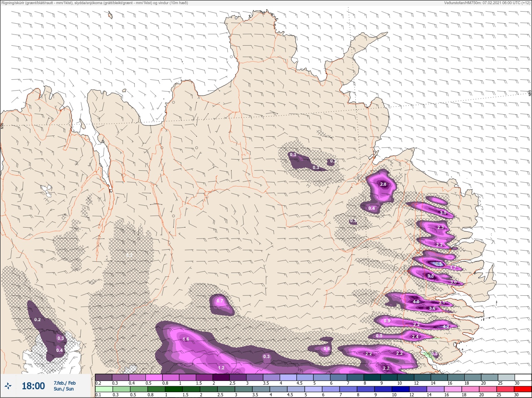Pick top legend swatch between 4 and 4.5
This screenshot has height=398, width=532.
[x=289, y=377]
